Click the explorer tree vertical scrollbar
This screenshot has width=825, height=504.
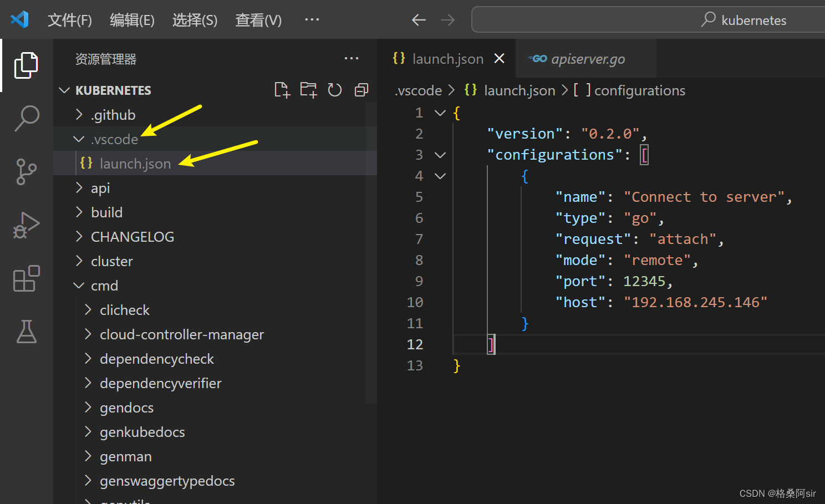tap(371, 253)
